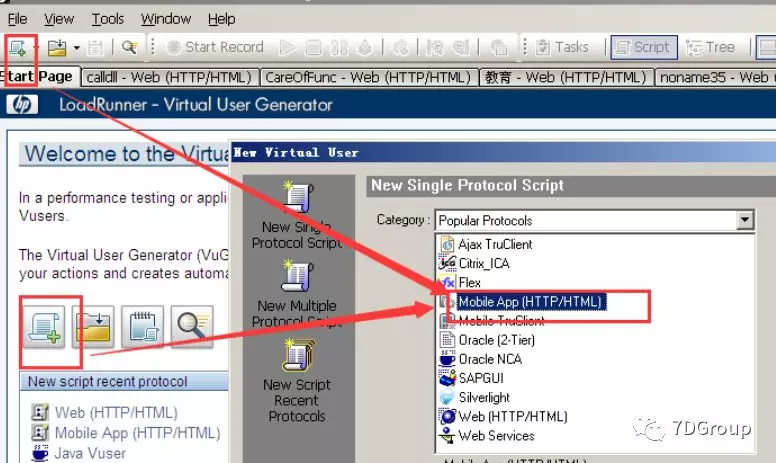Open the File menu
776x463 pixels.
tap(17, 19)
